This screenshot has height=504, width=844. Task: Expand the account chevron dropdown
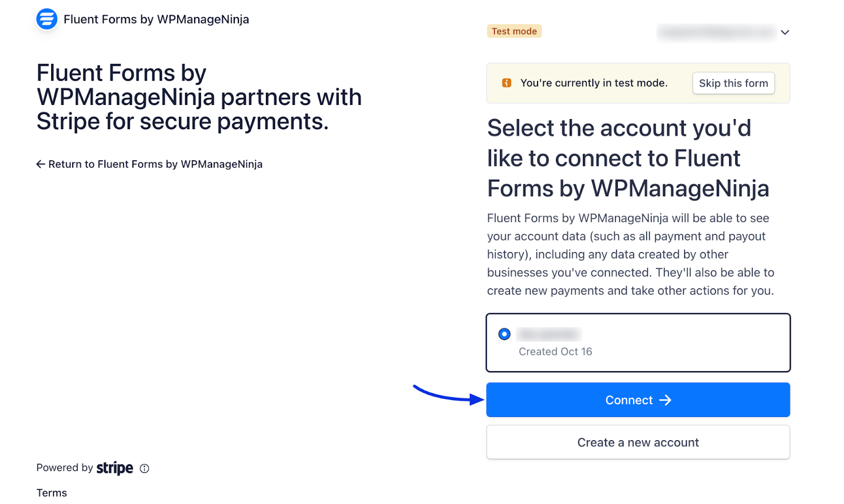coord(785,32)
